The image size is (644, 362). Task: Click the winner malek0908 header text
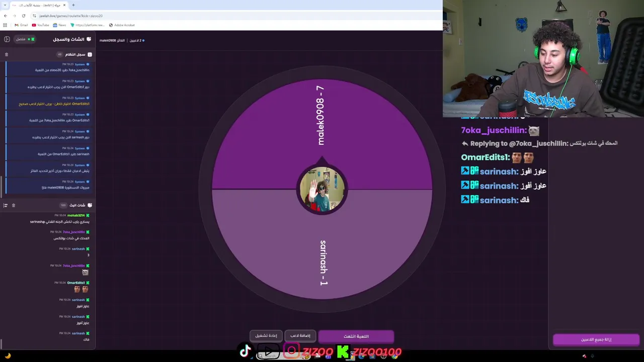click(112, 40)
